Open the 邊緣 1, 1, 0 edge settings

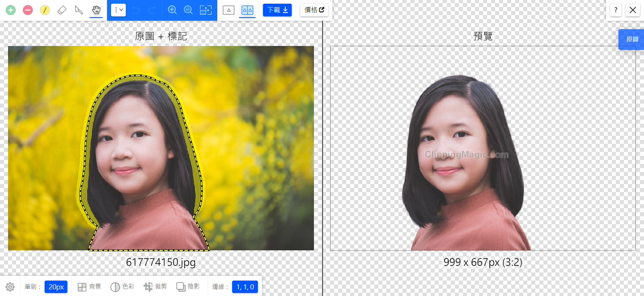pos(245,287)
